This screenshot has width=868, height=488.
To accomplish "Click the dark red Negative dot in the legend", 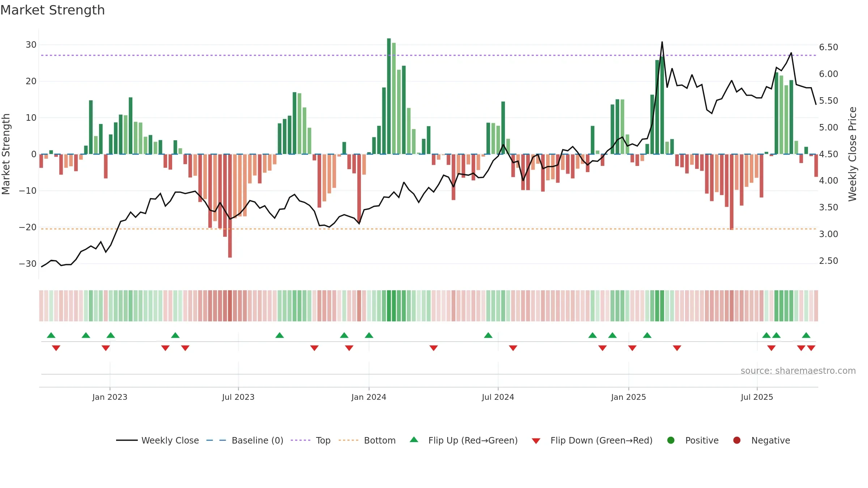I will 737,440.
